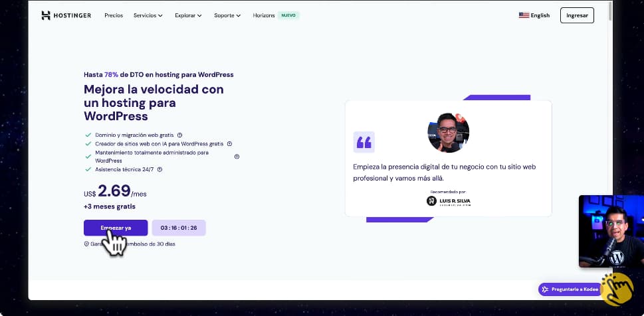The width and height of the screenshot is (644, 316).
Task: Click the Empezar ya button
Action: coord(116,228)
